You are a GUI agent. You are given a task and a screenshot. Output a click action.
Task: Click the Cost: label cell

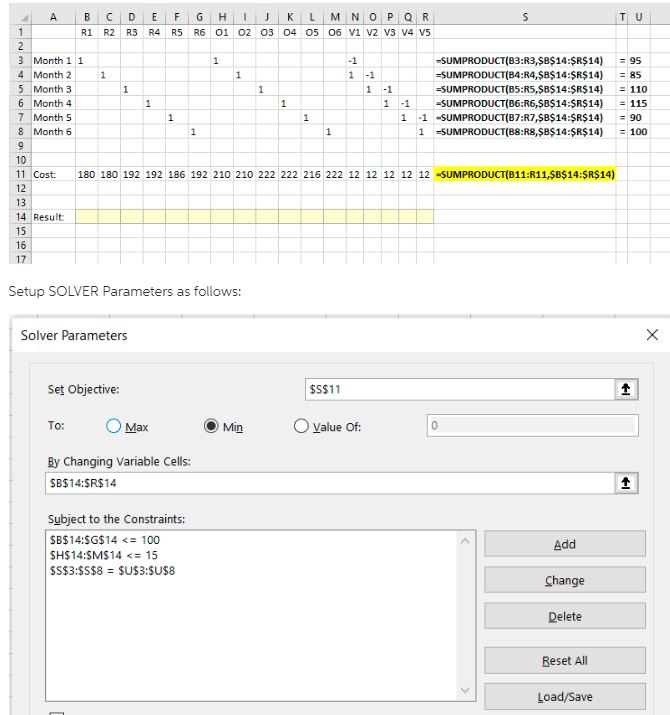point(53,174)
